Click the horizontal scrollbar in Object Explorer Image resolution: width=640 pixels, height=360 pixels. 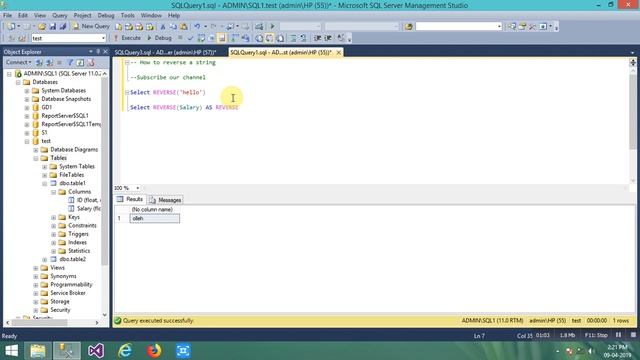point(40,322)
